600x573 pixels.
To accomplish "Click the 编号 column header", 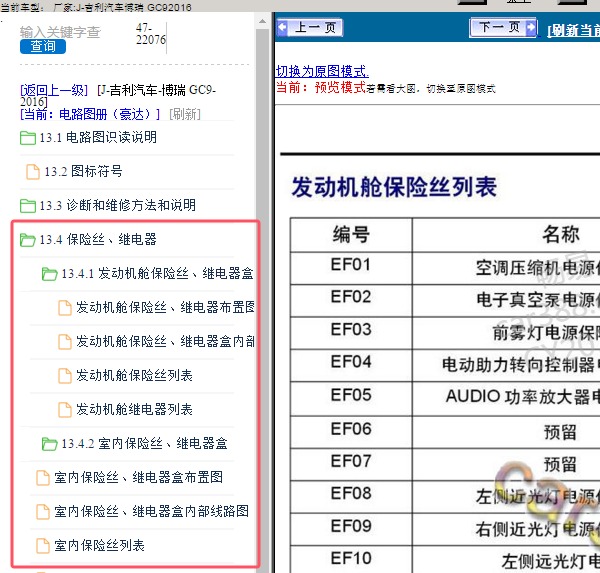I will pos(351,235).
